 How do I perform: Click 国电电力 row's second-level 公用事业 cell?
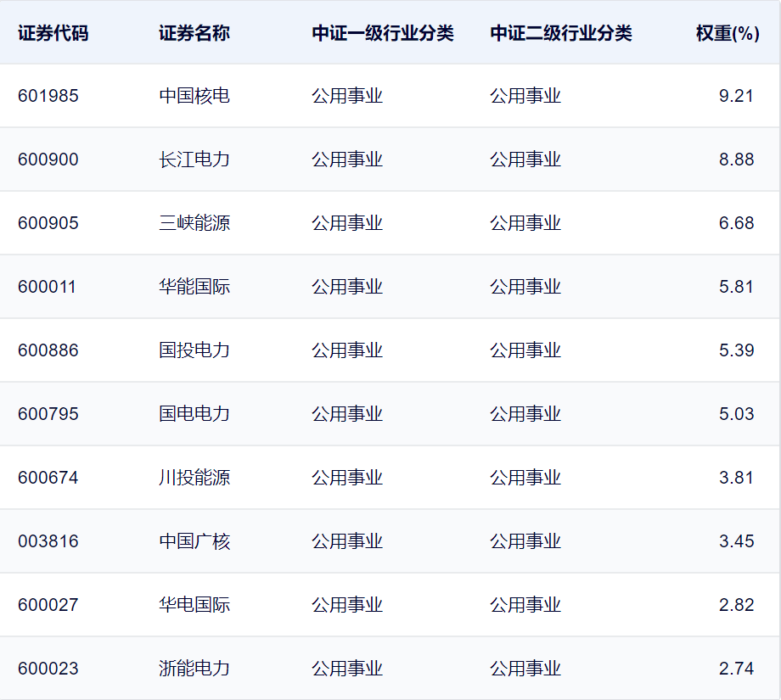[x=525, y=414]
